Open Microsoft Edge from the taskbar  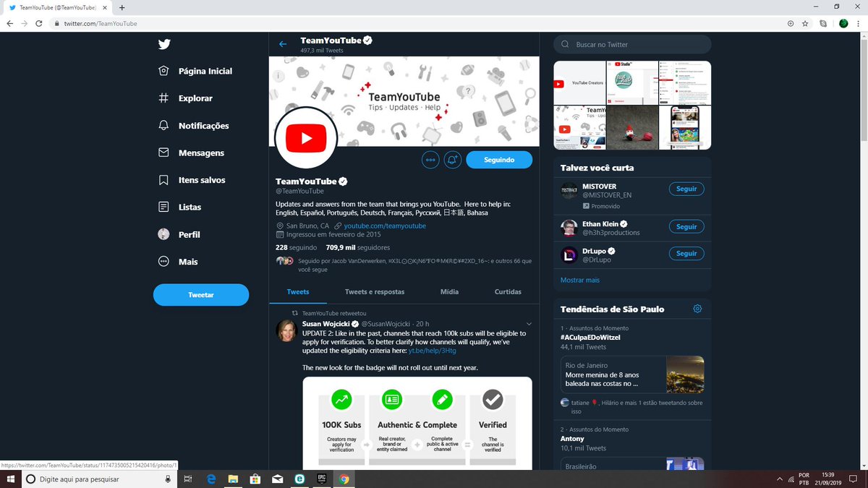[211, 479]
